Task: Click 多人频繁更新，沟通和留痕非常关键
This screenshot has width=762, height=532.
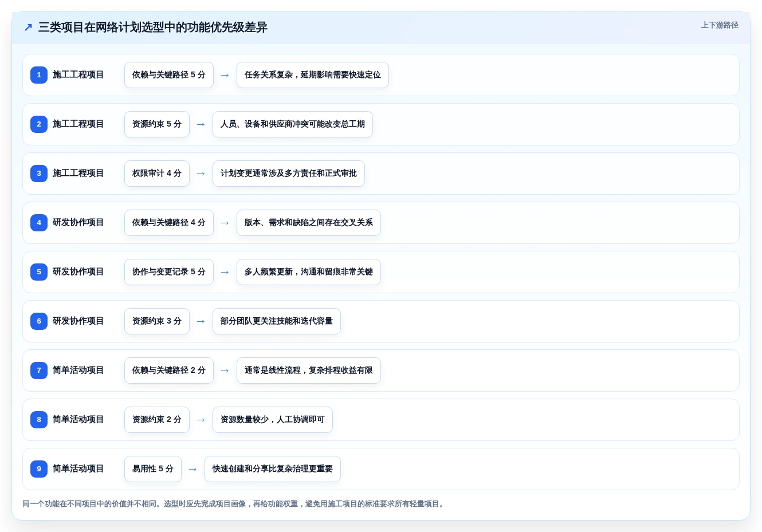Action: tap(309, 272)
